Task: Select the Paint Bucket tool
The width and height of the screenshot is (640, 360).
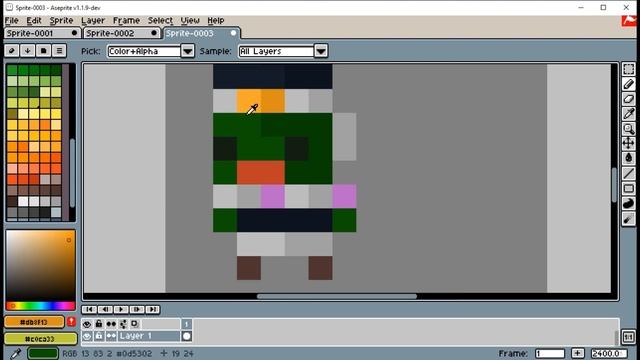Action: pyautogui.click(x=629, y=158)
